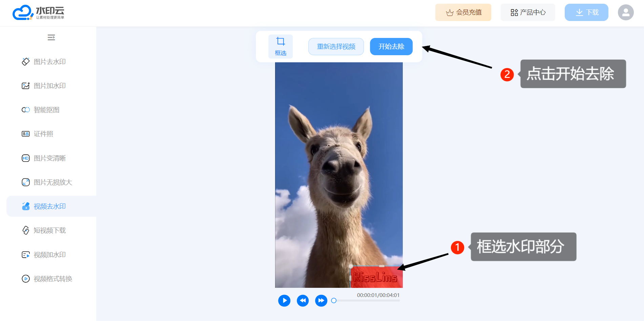
Task: Click the video progress slider handle
Action: point(334,300)
